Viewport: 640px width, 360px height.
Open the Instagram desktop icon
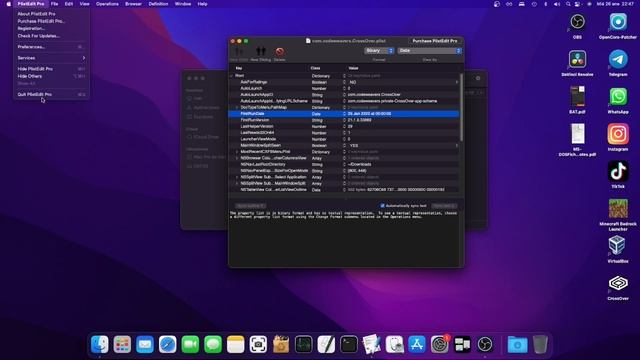coord(618,134)
